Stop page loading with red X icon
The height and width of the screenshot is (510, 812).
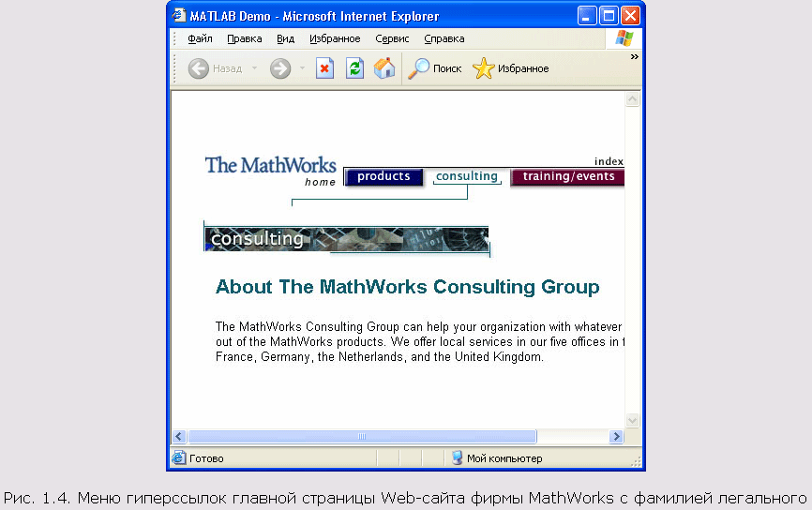324,68
